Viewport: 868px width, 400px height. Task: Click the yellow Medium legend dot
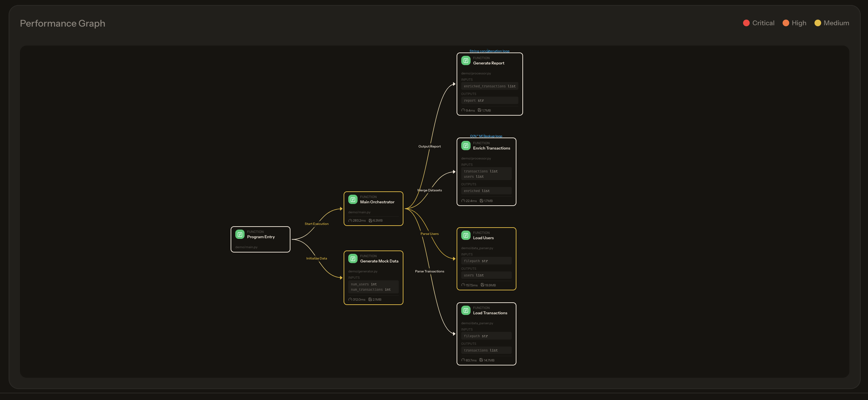click(817, 23)
